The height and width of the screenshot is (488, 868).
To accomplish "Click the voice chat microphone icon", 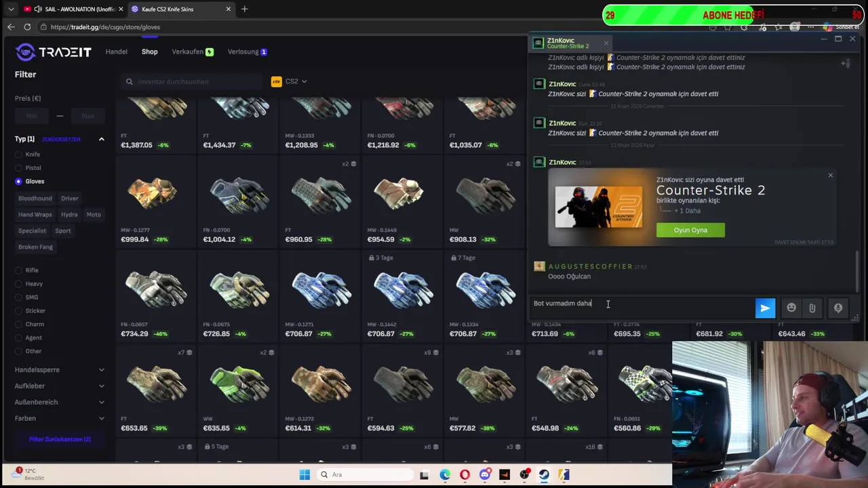I will click(838, 308).
